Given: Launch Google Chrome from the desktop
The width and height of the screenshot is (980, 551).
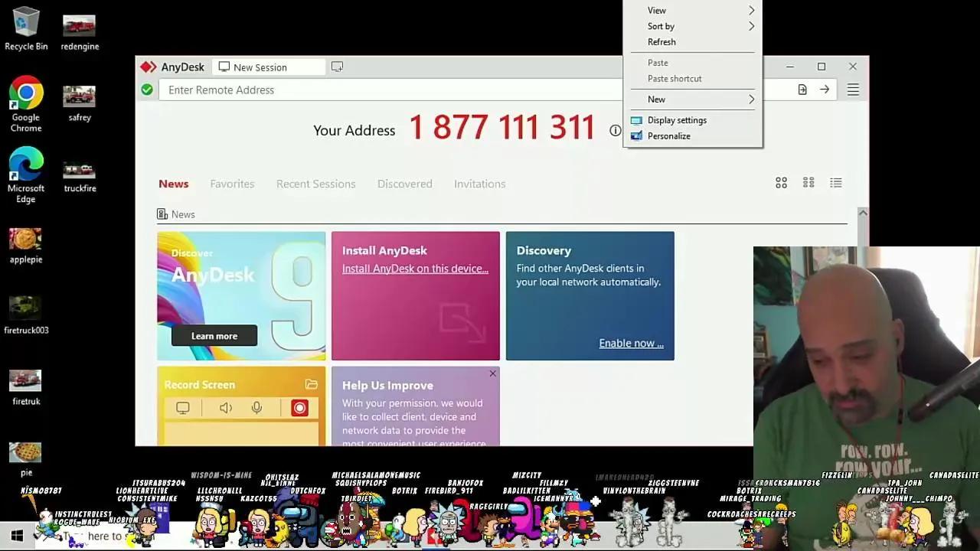Looking at the screenshot, I should (x=26, y=104).
